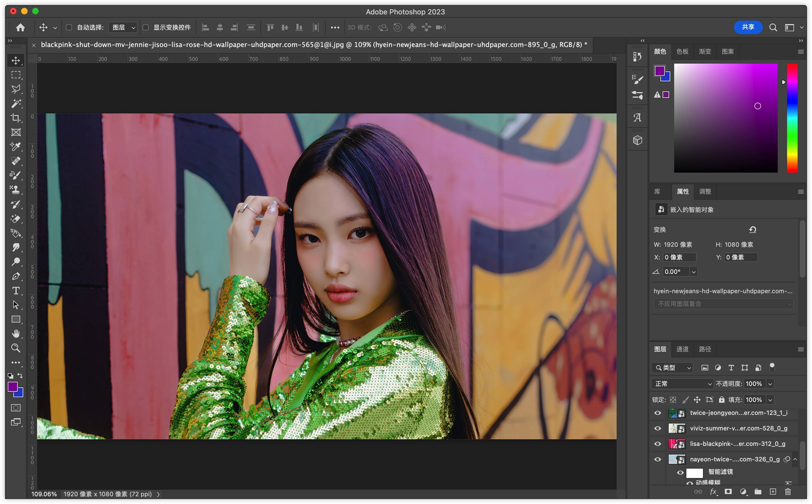Select the Rectangle shape tool
This screenshot has width=812, height=504.
[x=16, y=319]
